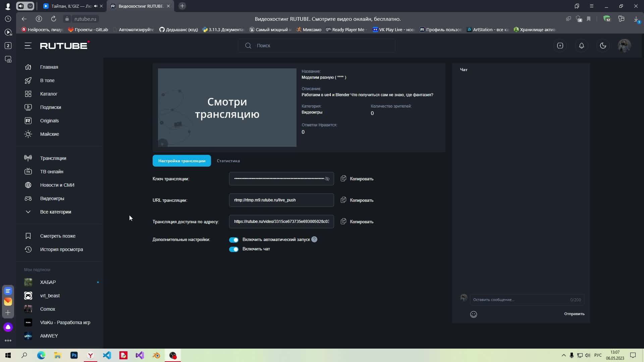Viewport: 644px width, 362px height.
Task: Open the user profile avatar
Action: 624,46
